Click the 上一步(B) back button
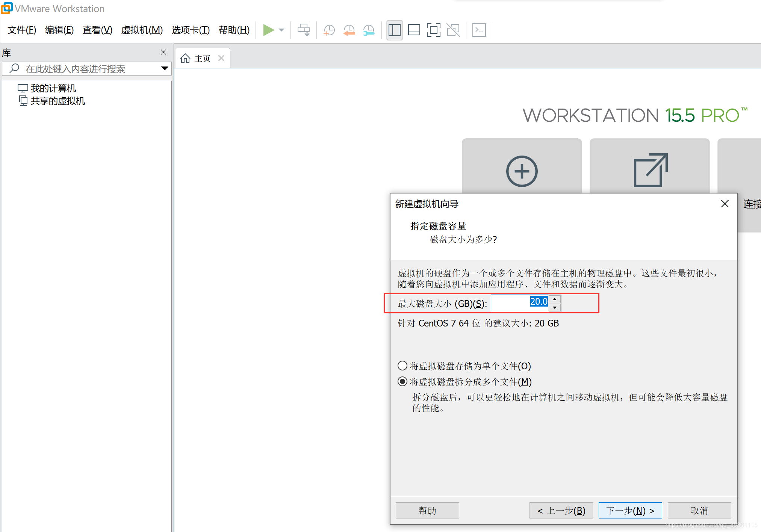Viewport: 761px width, 532px height. click(x=561, y=510)
